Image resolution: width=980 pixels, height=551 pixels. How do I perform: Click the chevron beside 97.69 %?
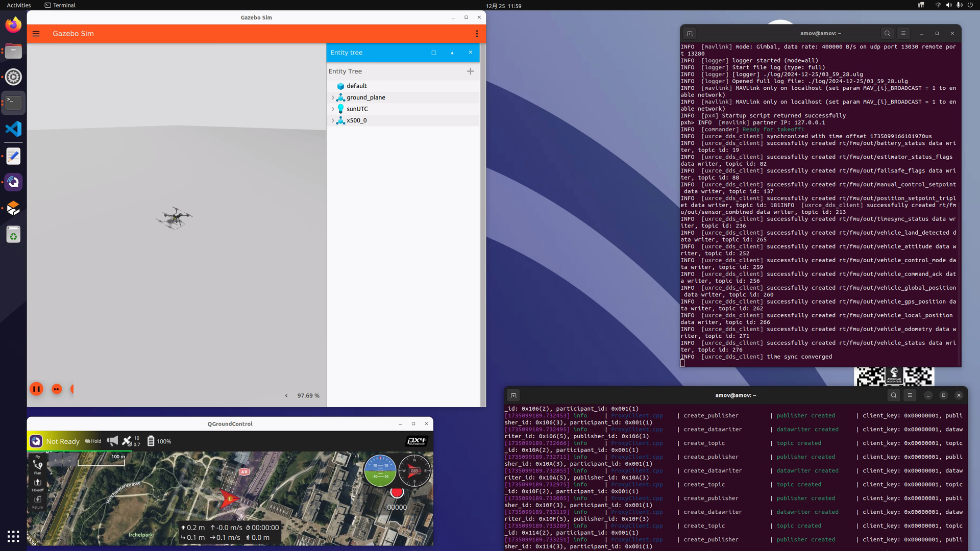coord(286,396)
